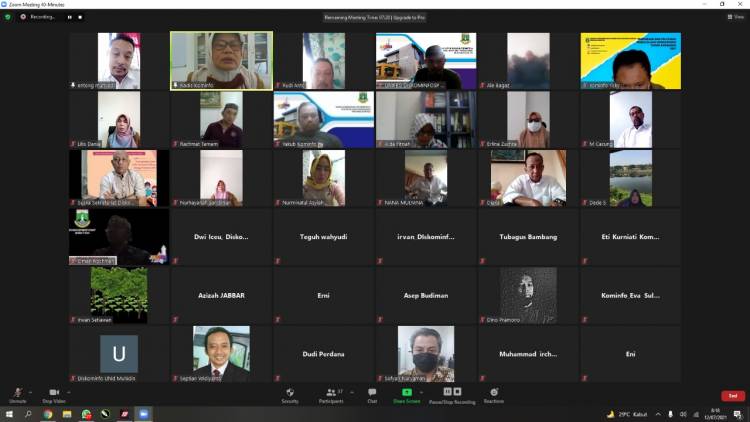Select Eni participant tile

click(x=631, y=354)
